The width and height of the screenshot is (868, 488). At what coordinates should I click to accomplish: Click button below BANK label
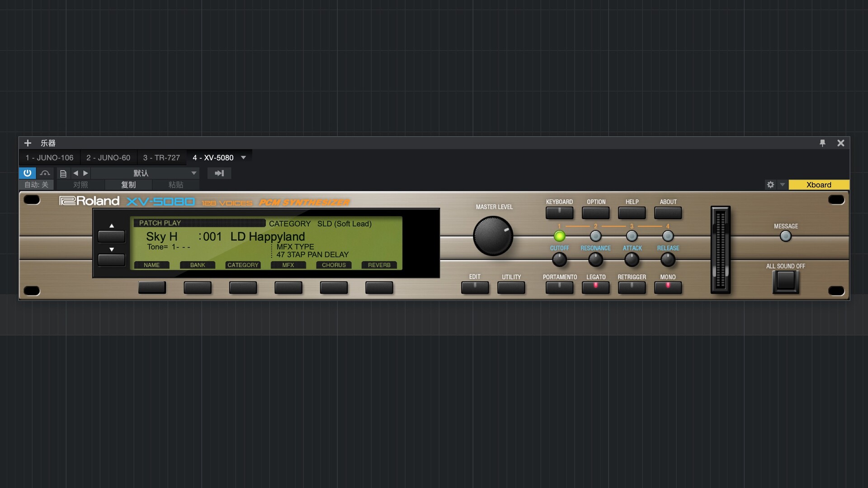pyautogui.click(x=198, y=287)
